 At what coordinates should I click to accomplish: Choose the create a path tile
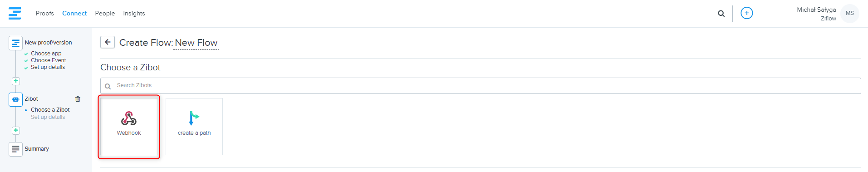(194, 127)
